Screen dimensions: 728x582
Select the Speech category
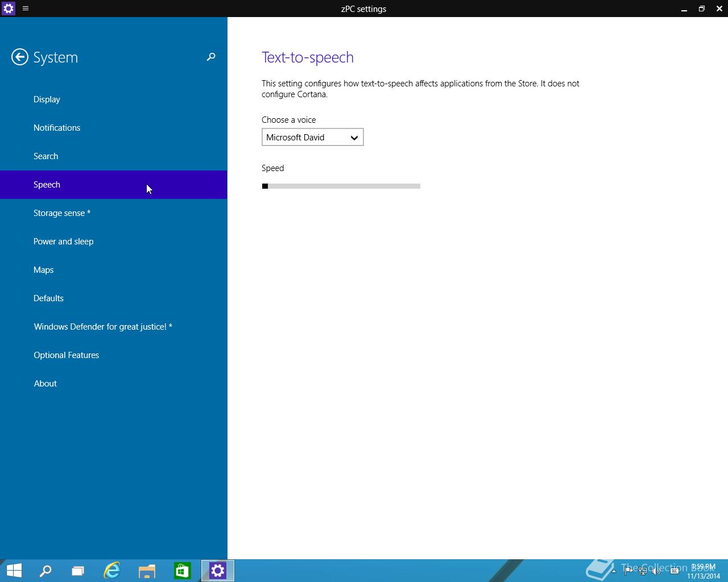click(114, 185)
